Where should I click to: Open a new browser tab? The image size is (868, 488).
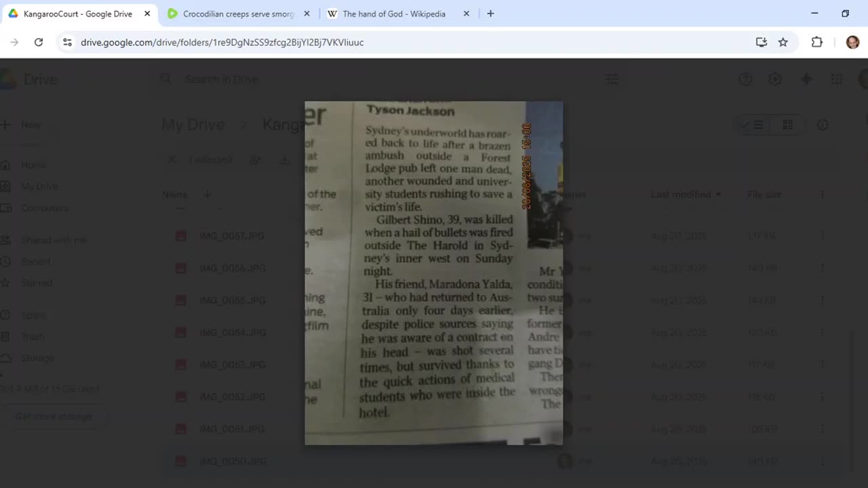click(490, 14)
